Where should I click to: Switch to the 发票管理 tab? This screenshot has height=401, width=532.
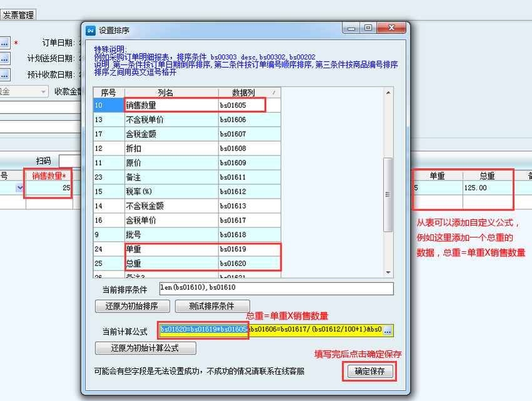18,15
